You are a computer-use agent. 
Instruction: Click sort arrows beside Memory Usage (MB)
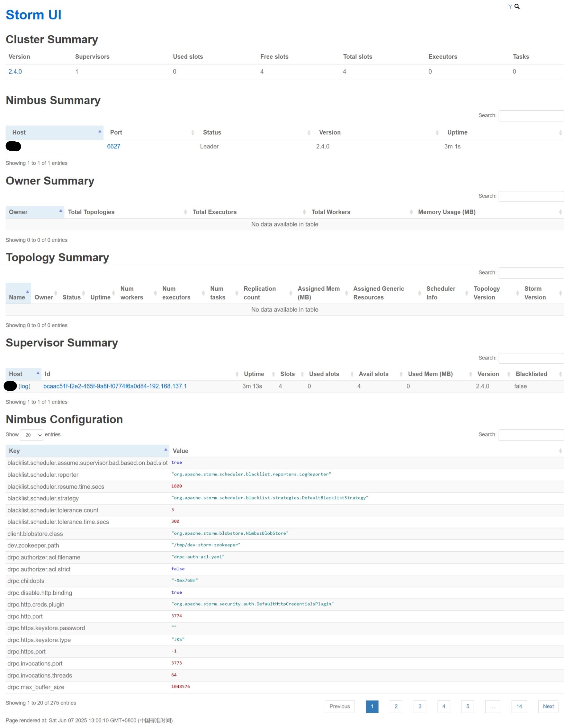point(560,212)
